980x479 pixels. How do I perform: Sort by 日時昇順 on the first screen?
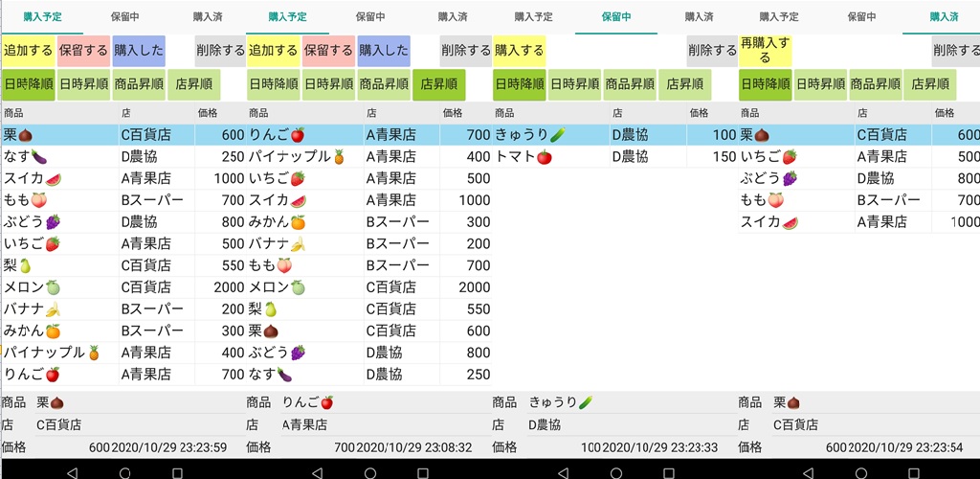click(x=84, y=84)
